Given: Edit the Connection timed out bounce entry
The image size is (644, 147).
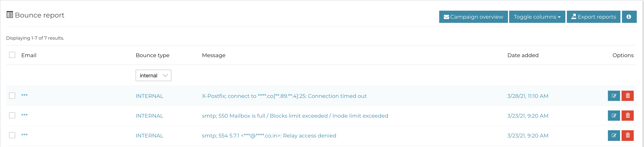Looking at the screenshot, I should pyautogui.click(x=614, y=96).
